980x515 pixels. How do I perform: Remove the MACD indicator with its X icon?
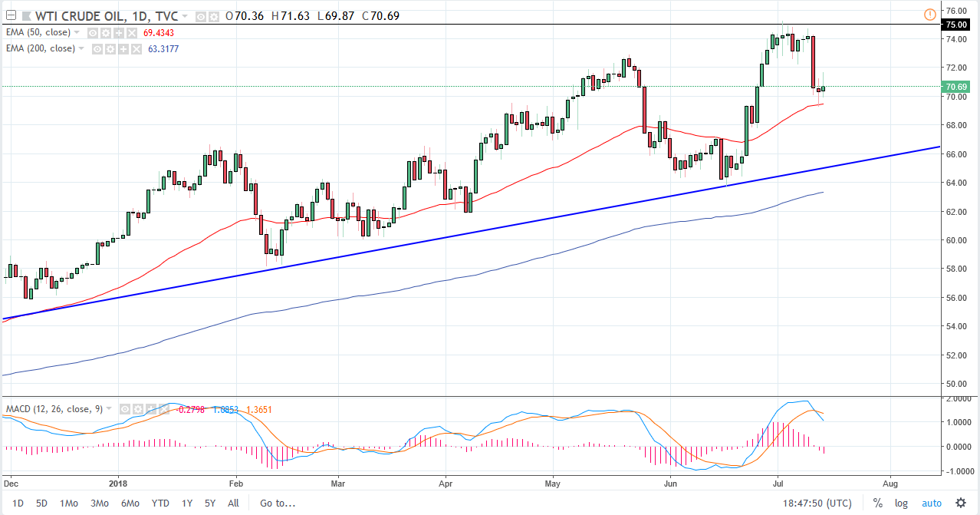(163, 409)
